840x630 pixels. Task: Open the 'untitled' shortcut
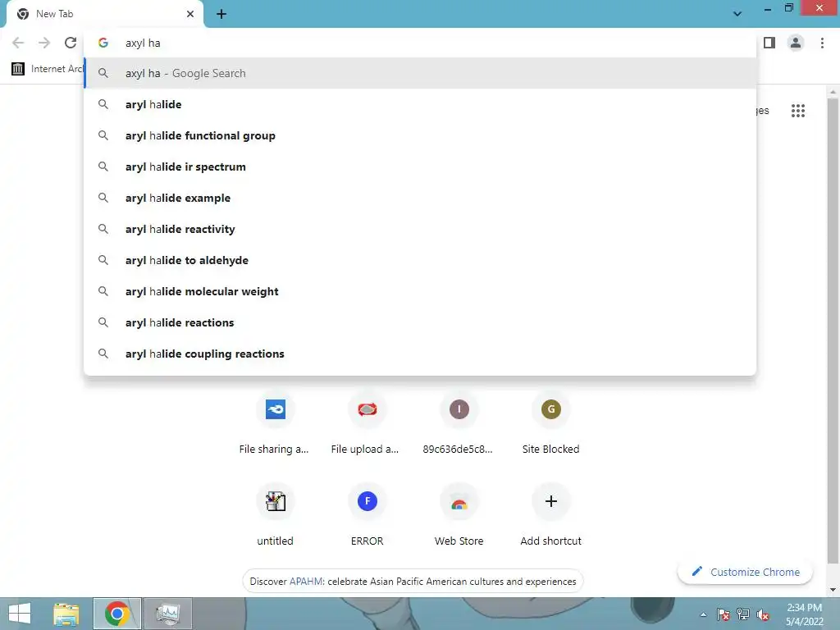click(x=275, y=514)
